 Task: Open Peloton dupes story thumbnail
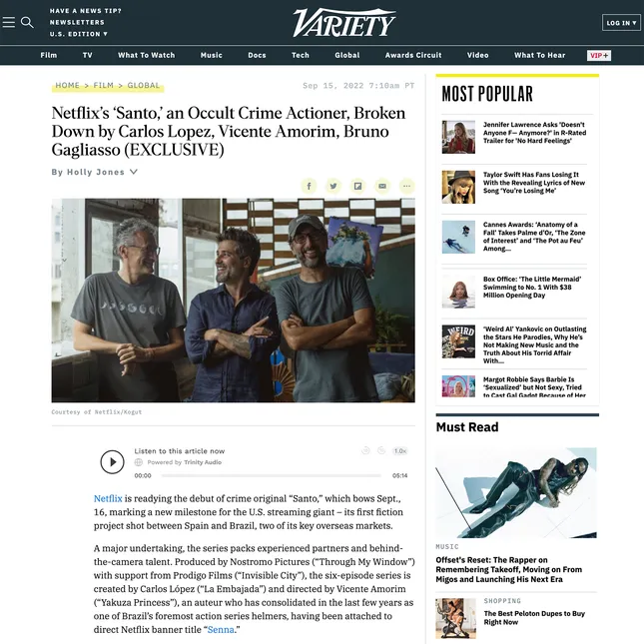pyautogui.click(x=456, y=618)
